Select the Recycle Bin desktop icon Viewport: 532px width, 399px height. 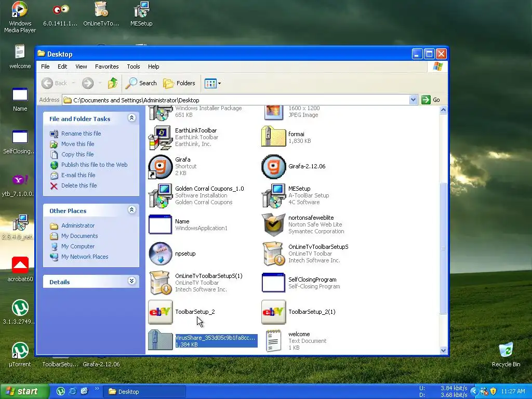point(506,354)
